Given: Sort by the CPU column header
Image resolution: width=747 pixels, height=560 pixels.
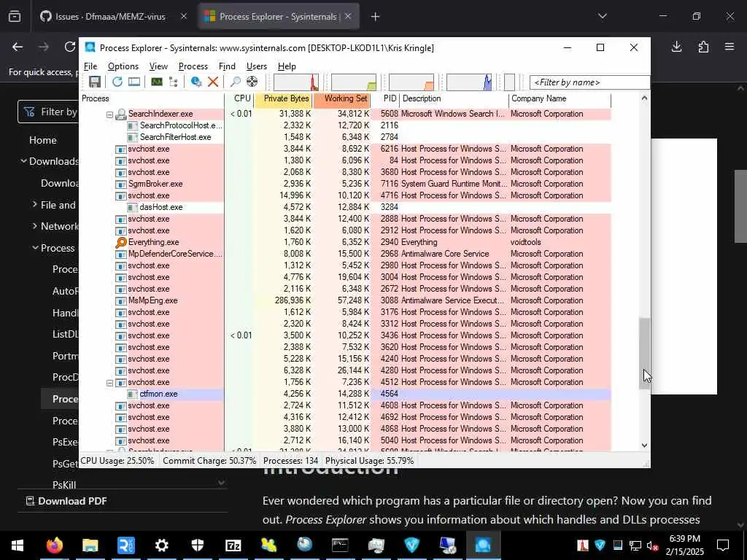Looking at the screenshot, I should pyautogui.click(x=239, y=98).
